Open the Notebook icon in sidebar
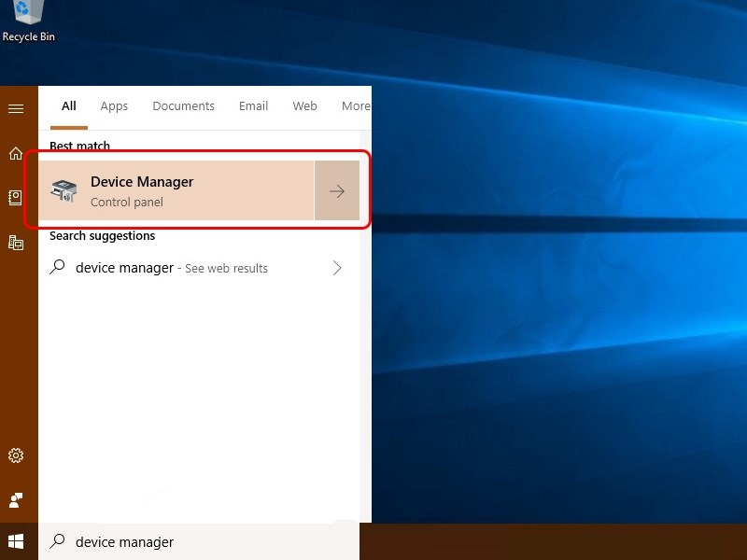 click(16, 198)
